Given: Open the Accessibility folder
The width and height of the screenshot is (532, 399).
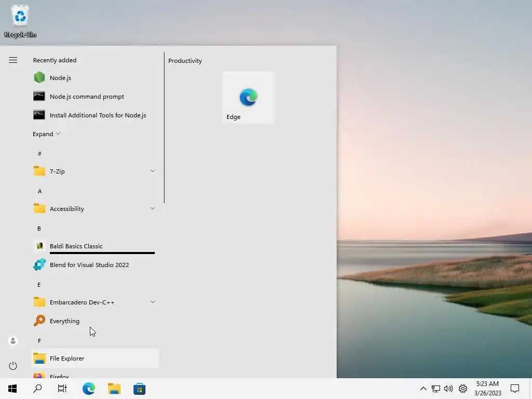Looking at the screenshot, I should [x=95, y=208].
